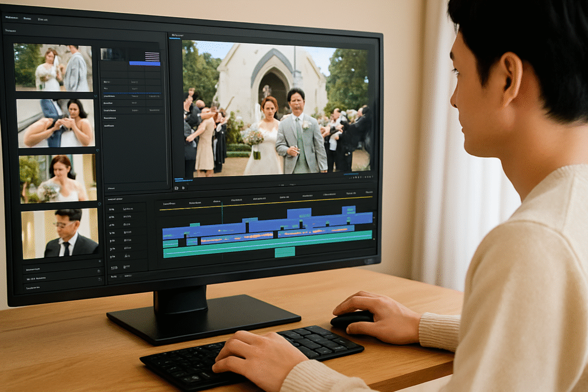Select the tab label above the preview monitor

[177, 36]
